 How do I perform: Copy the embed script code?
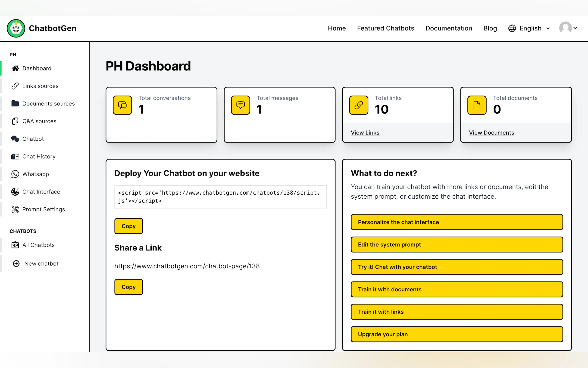click(128, 226)
